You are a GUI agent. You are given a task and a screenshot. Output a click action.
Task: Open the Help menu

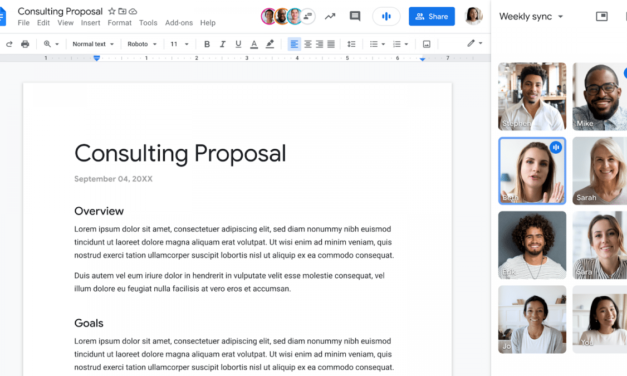click(208, 23)
